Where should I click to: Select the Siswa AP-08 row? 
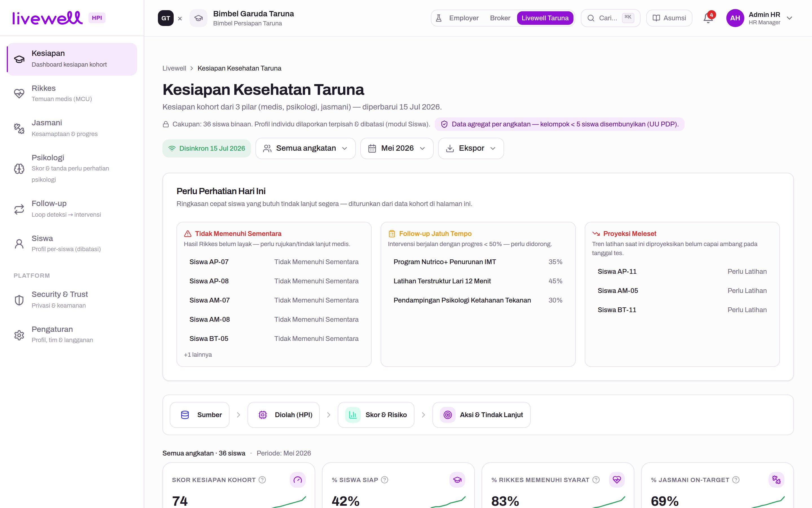tap(274, 281)
